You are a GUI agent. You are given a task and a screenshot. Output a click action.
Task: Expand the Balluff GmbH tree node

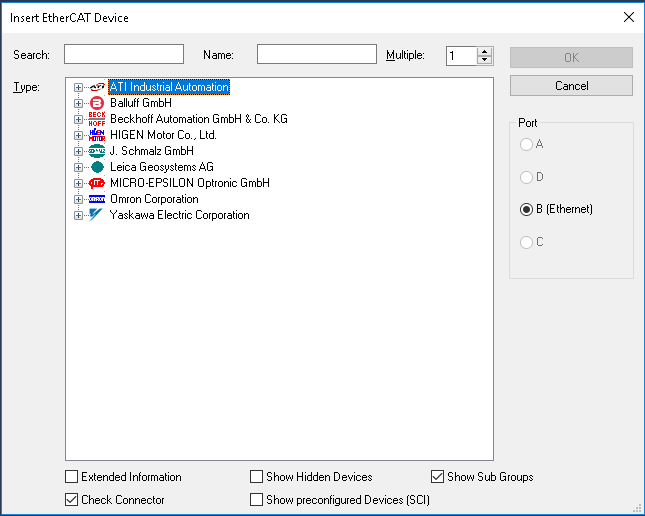[79, 103]
